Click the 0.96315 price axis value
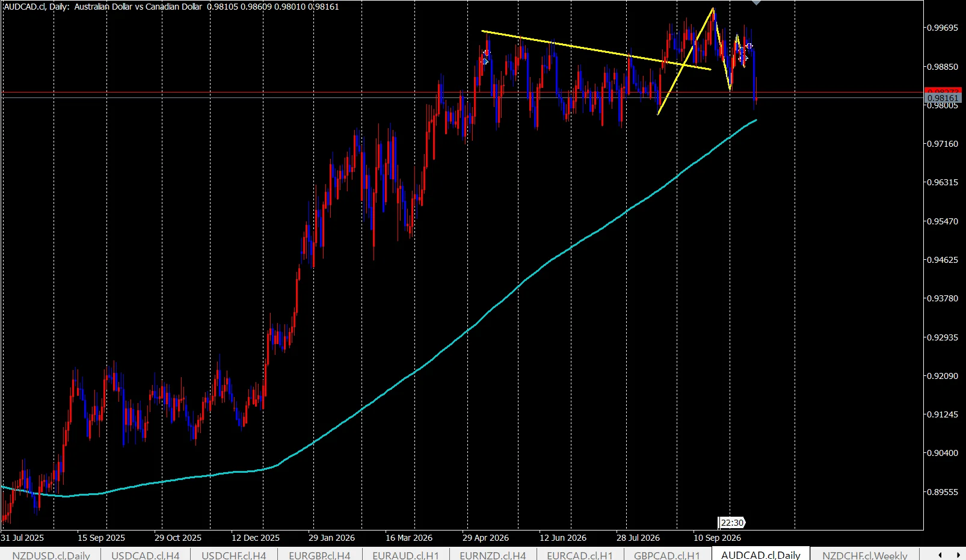This screenshot has width=966, height=560. pos(943,182)
